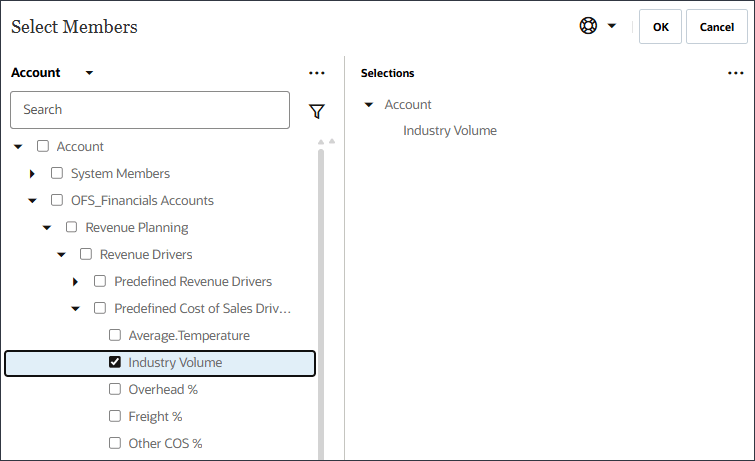
Task: Open Selections panel ellipsis menu
Action: [736, 73]
